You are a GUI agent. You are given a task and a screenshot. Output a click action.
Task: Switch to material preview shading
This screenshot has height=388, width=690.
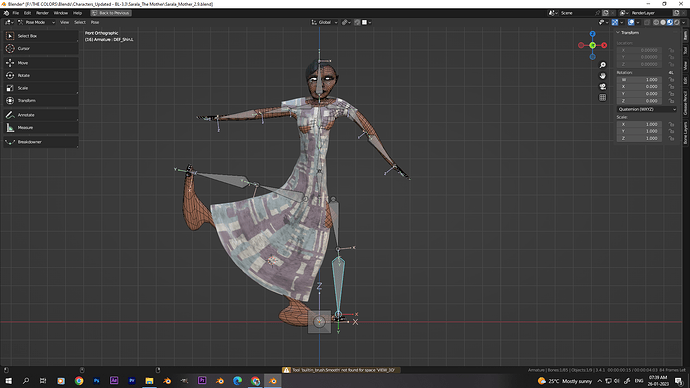(x=670, y=22)
